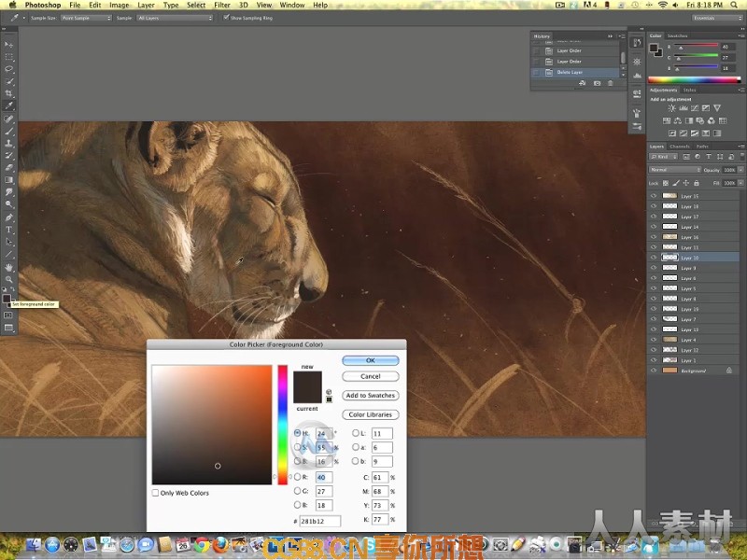747x560 pixels.
Task: Hide the Background layer
Action: pos(654,370)
